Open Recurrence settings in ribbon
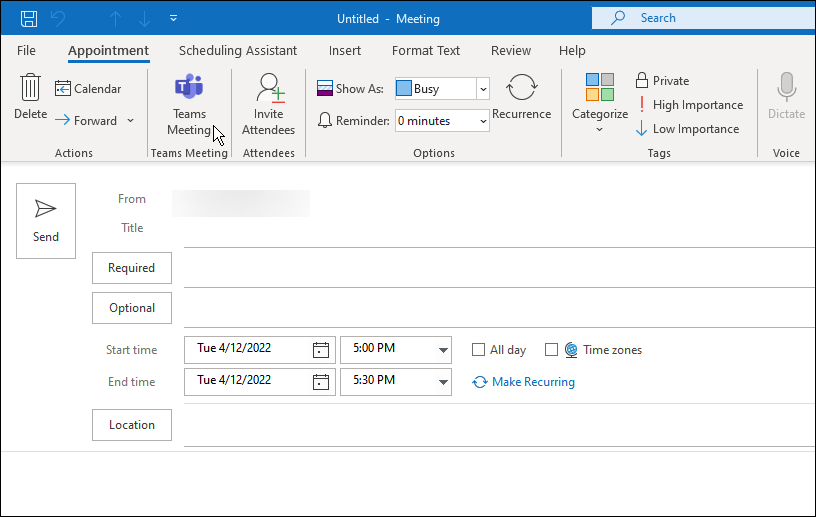Viewport: 816px width, 517px height. tap(521, 88)
